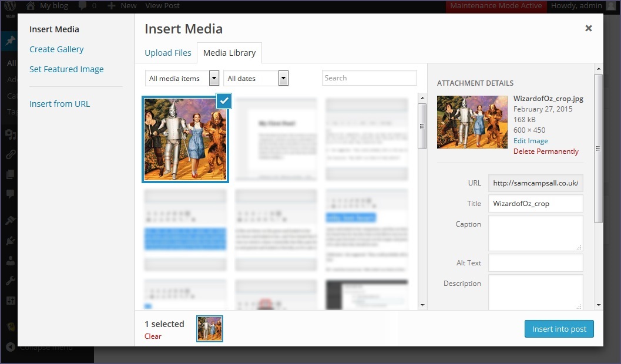Image resolution: width=621 pixels, height=364 pixels.
Task: Uncheck the selected Wizard of Oz checkmark
Action: click(x=224, y=101)
